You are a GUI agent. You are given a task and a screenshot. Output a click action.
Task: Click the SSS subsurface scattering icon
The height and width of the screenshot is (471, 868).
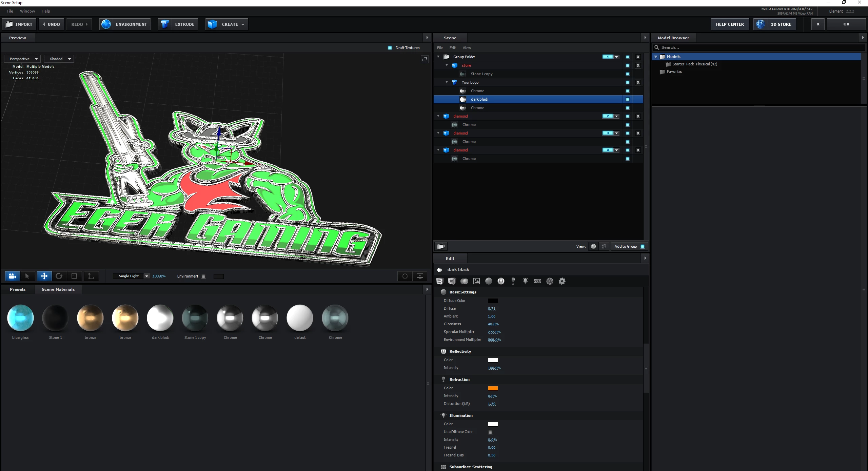click(537, 281)
